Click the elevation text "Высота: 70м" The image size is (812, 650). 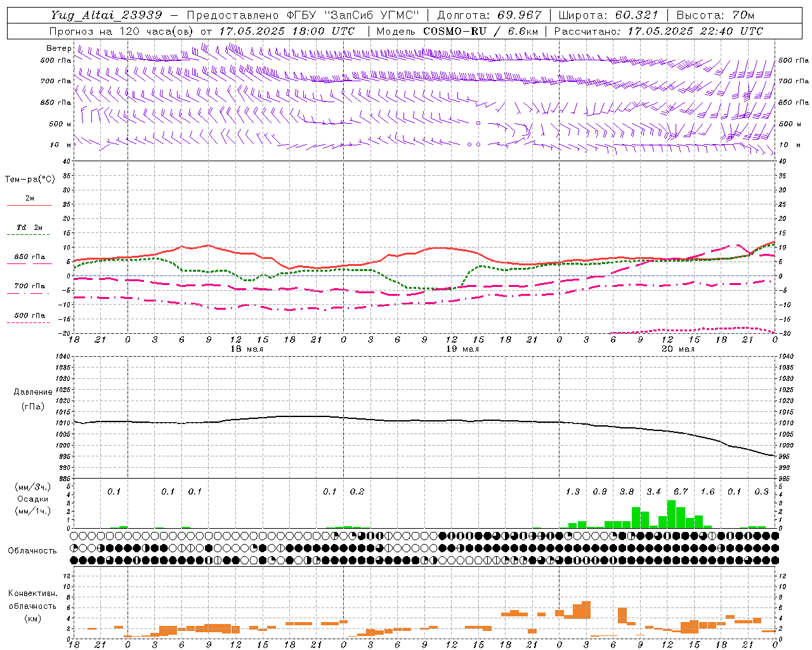pos(716,15)
